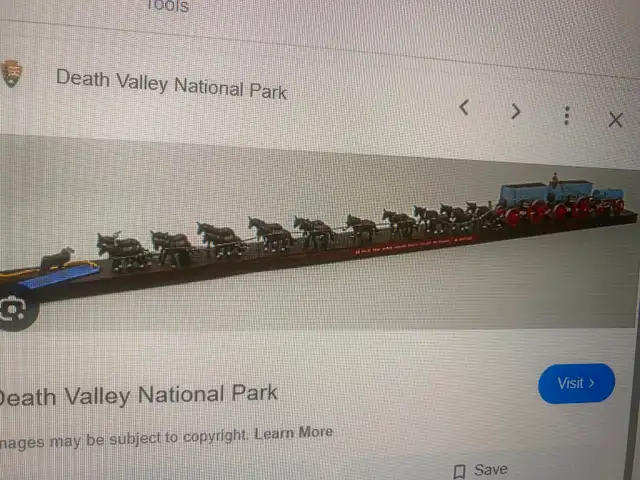
Task: Click the blue mat at the model's left end
Action: pyautogui.click(x=60, y=276)
